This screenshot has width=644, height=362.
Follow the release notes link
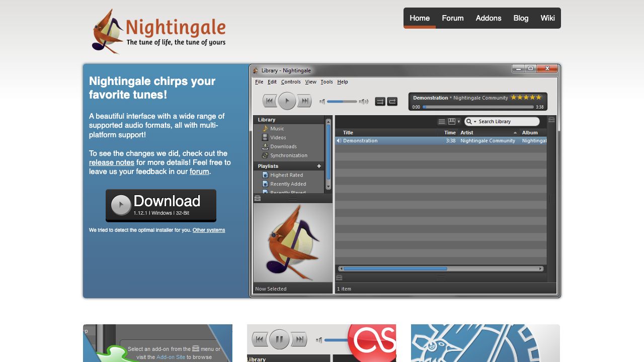click(112, 162)
